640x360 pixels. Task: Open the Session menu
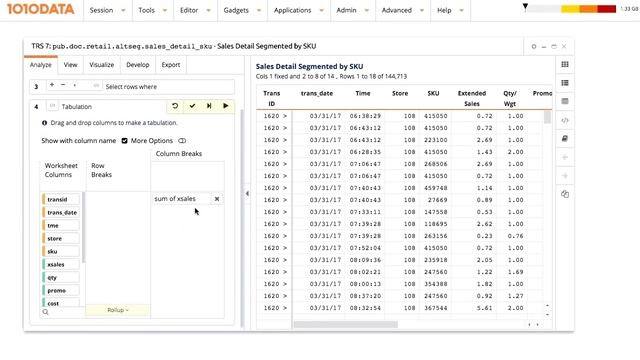point(107,10)
